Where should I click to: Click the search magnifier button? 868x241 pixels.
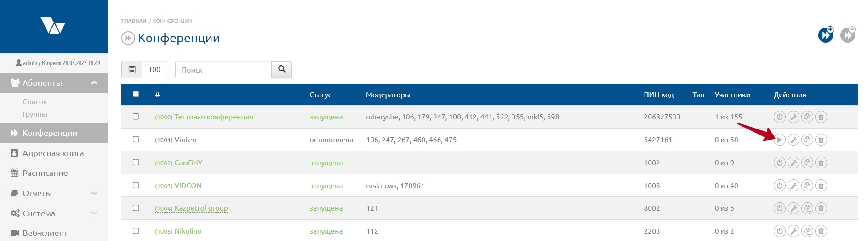[282, 69]
